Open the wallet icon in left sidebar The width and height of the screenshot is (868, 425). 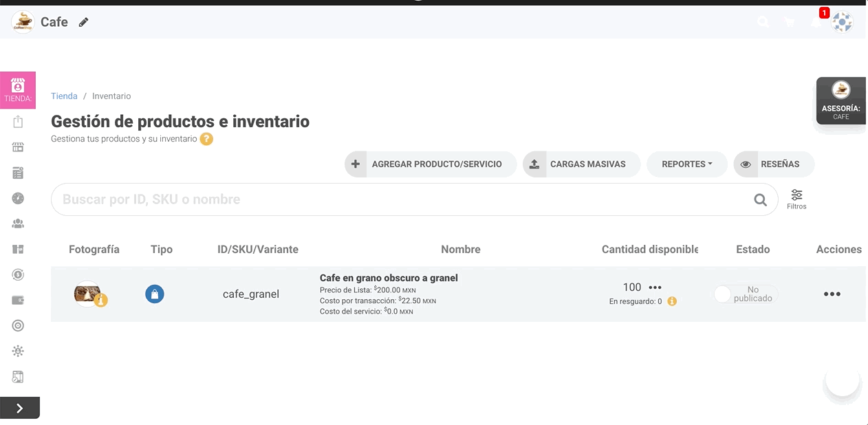coord(18,300)
